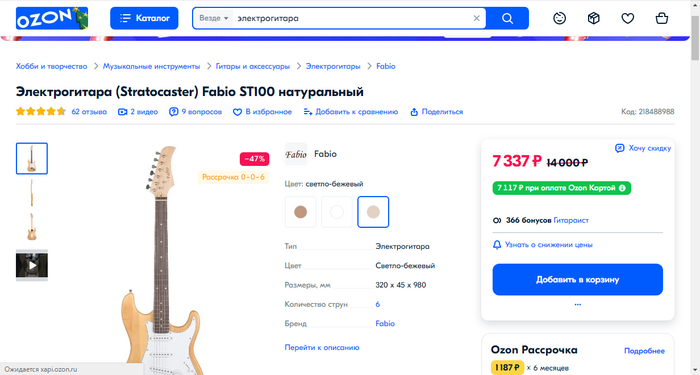
Task: Play the product video thumbnail
Action: click(32, 265)
